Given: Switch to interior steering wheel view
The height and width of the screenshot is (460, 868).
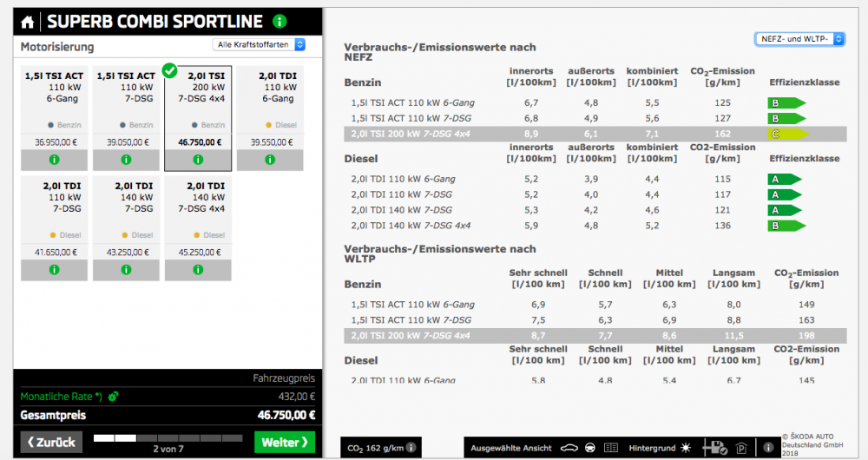Looking at the screenshot, I should tap(590, 448).
